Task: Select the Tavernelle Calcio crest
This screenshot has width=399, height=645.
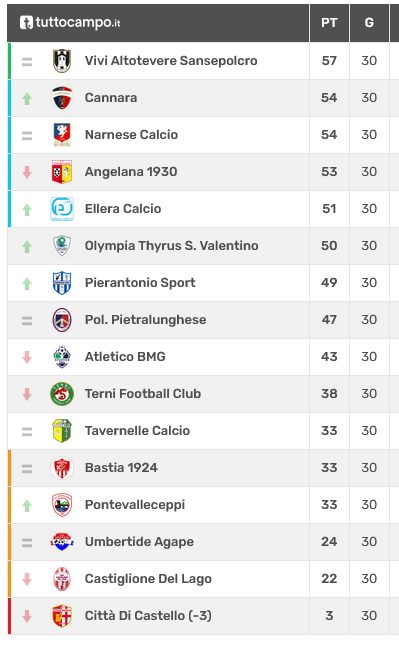Action: coord(62,431)
